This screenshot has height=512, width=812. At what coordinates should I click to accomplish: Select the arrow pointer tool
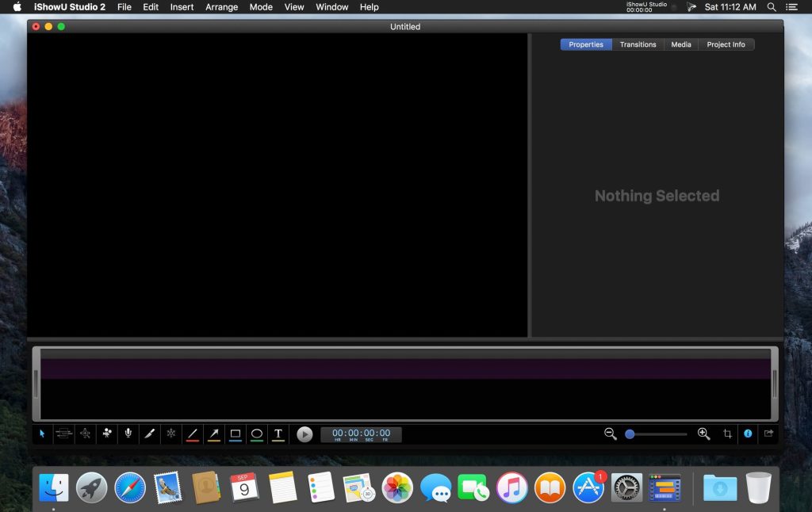tap(43, 434)
